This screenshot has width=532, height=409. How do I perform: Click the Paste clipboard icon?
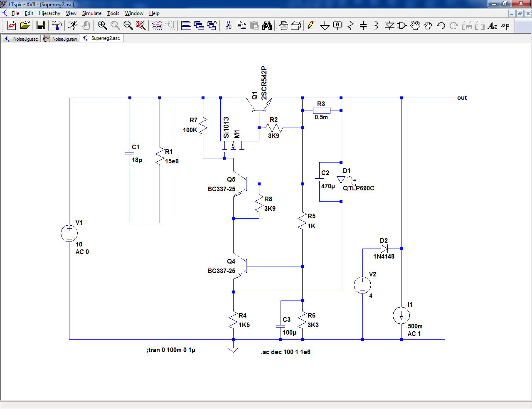point(254,26)
